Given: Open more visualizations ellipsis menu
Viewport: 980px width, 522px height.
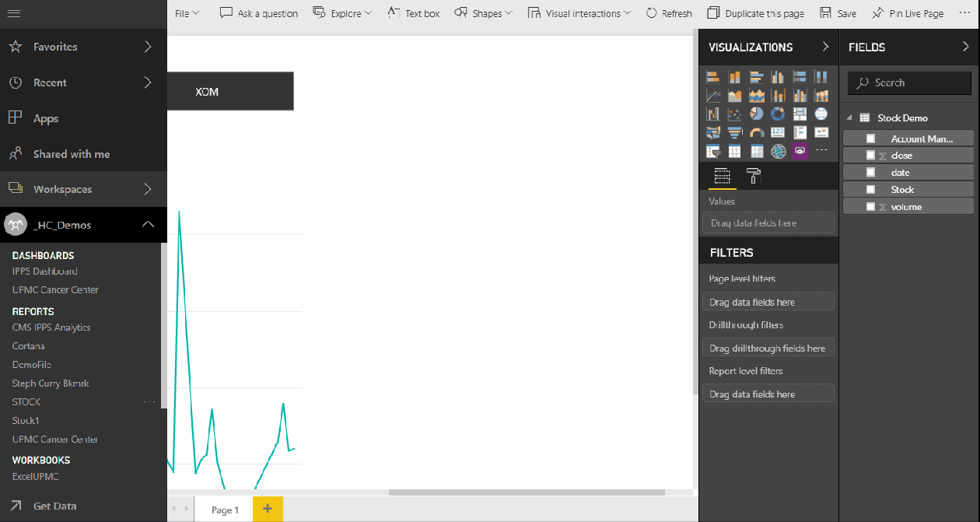Looking at the screenshot, I should click(821, 149).
